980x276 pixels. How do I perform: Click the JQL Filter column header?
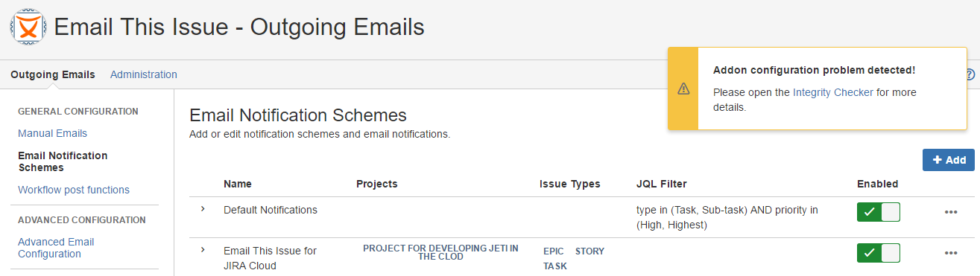pyautogui.click(x=662, y=184)
